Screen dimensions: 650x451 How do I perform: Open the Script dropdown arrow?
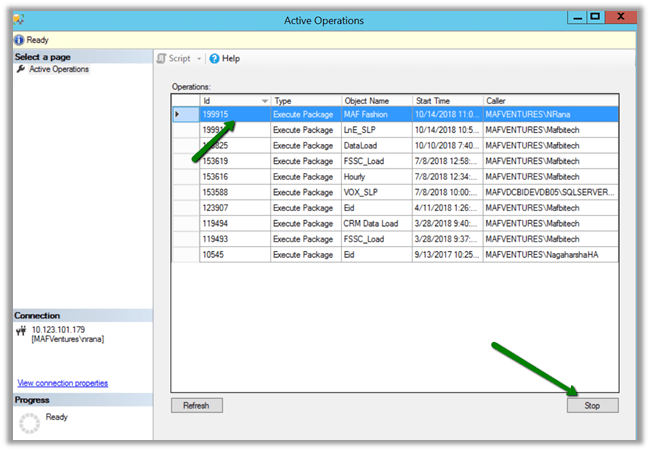click(200, 59)
